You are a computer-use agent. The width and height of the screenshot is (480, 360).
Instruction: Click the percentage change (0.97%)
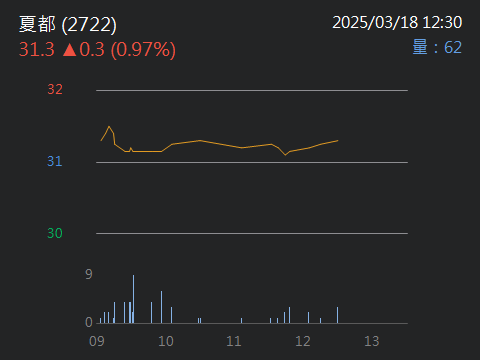pyautogui.click(x=143, y=50)
